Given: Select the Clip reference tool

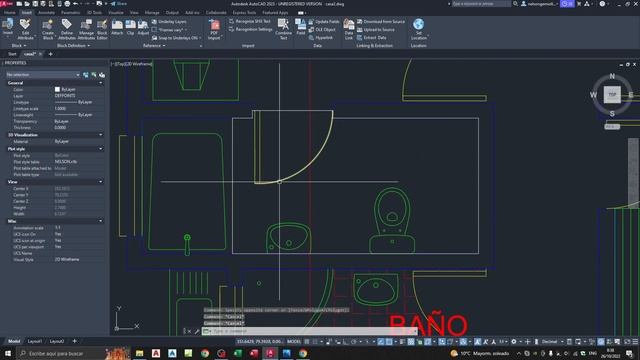Looking at the screenshot, I should click(130, 27).
